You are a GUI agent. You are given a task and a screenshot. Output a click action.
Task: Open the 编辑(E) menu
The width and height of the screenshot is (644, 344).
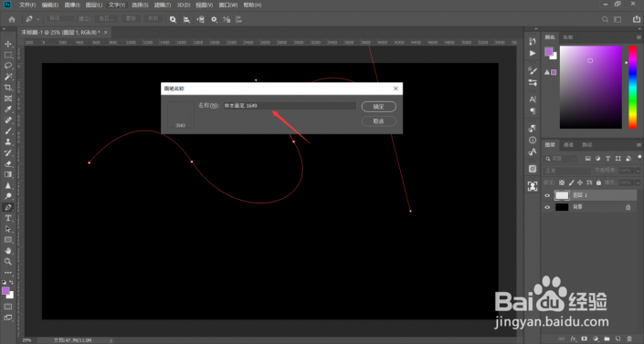click(49, 5)
